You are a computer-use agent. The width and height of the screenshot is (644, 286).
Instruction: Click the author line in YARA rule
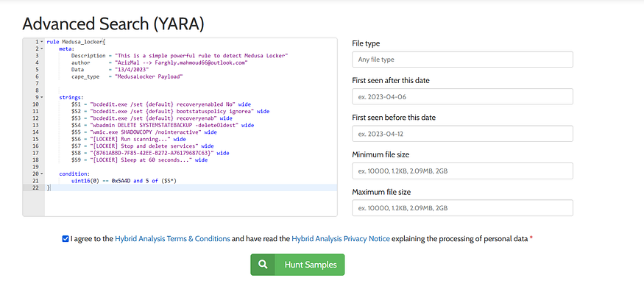(x=160, y=62)
